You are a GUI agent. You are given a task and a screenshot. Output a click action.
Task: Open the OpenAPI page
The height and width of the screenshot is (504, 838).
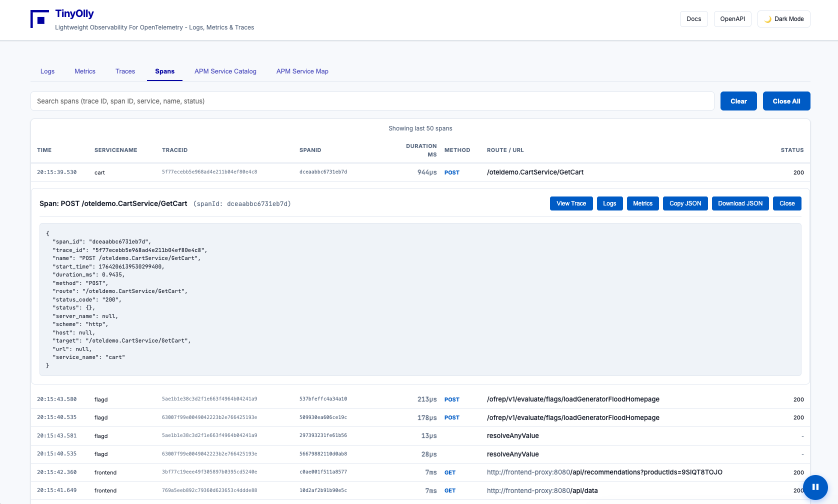(732, 19)
